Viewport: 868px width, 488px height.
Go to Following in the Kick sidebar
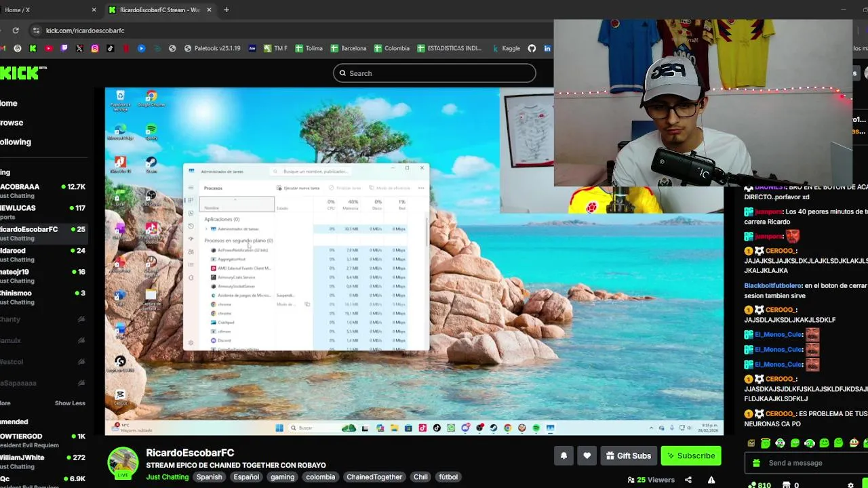16,142
